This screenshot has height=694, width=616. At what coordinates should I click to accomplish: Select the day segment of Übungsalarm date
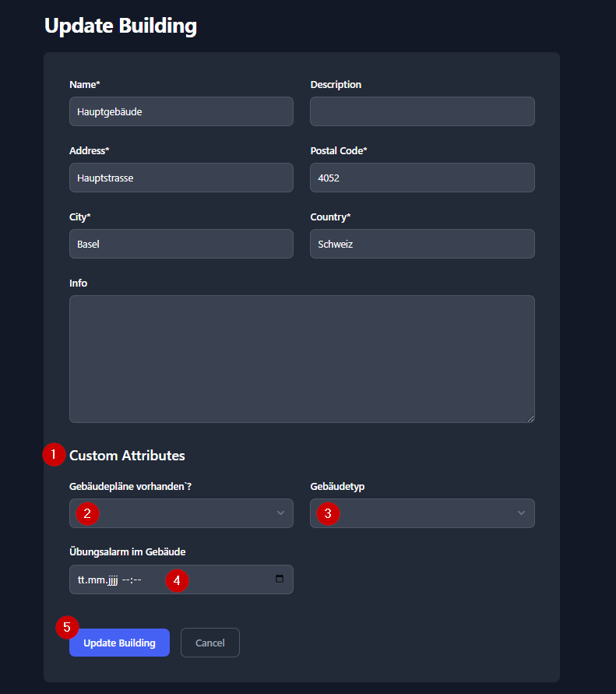coord(82,580)
